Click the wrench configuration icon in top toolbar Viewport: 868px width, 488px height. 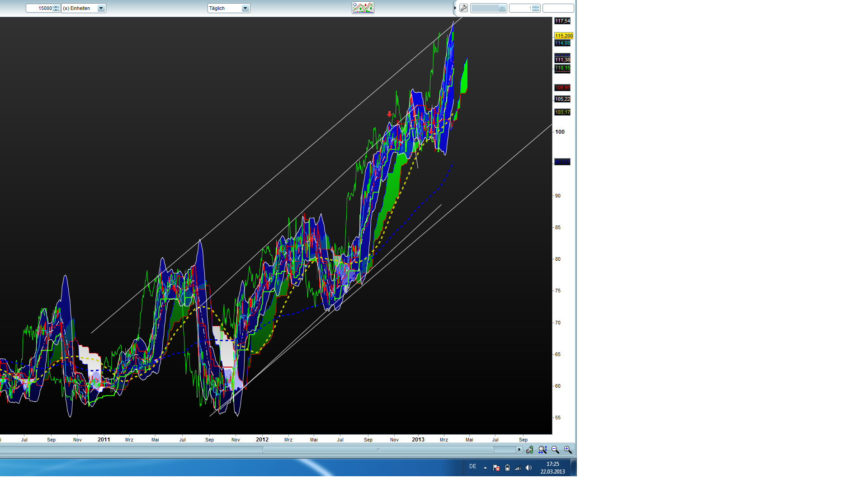464,8
